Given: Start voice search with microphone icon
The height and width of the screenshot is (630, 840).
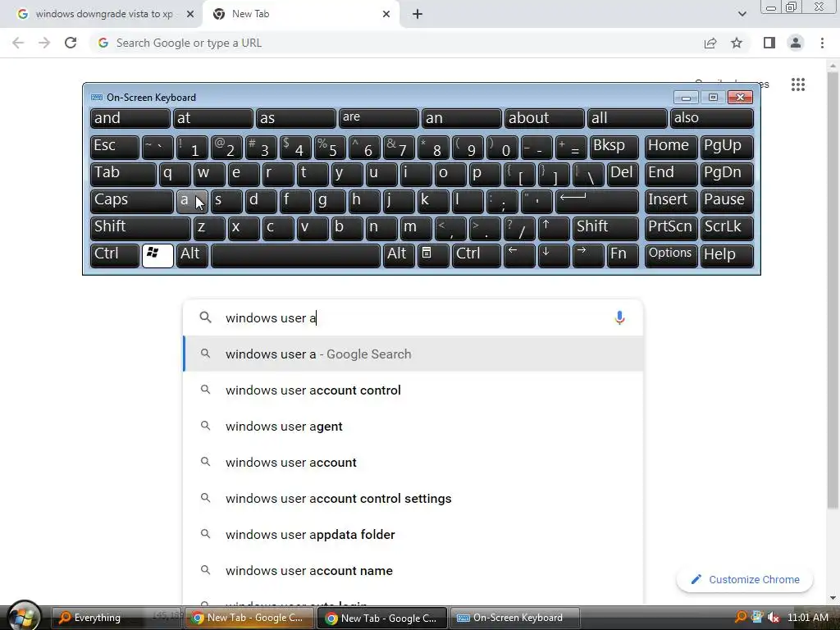Looking at the screenshot, I should [619, 317].
